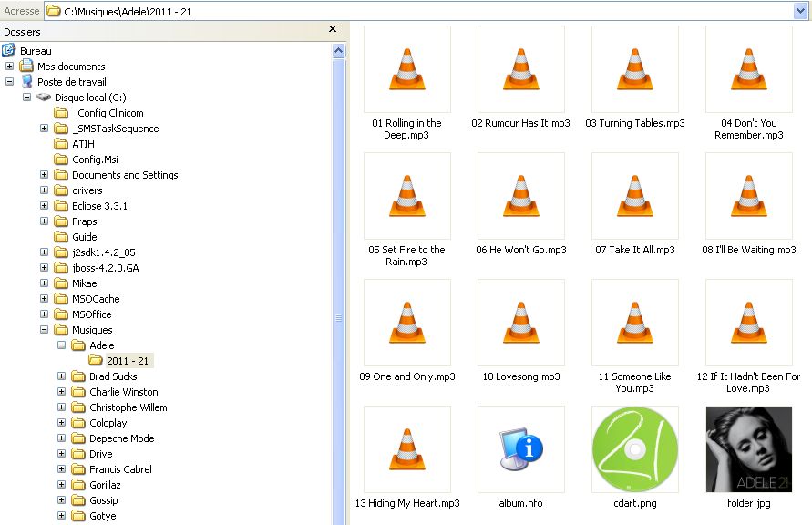Select the 11 Someone Like You.mp3 icon

pyautogui.click(x=635, y=323)
